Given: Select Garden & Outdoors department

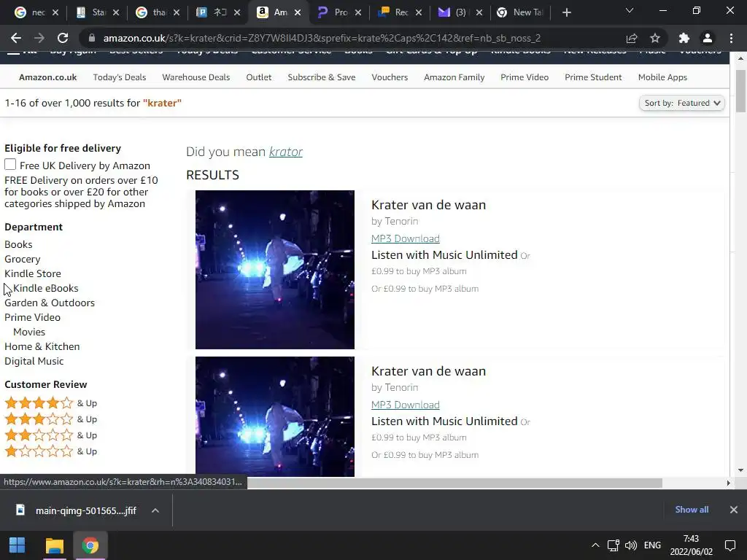Looking at the screenshot, I should coord(50,303).
